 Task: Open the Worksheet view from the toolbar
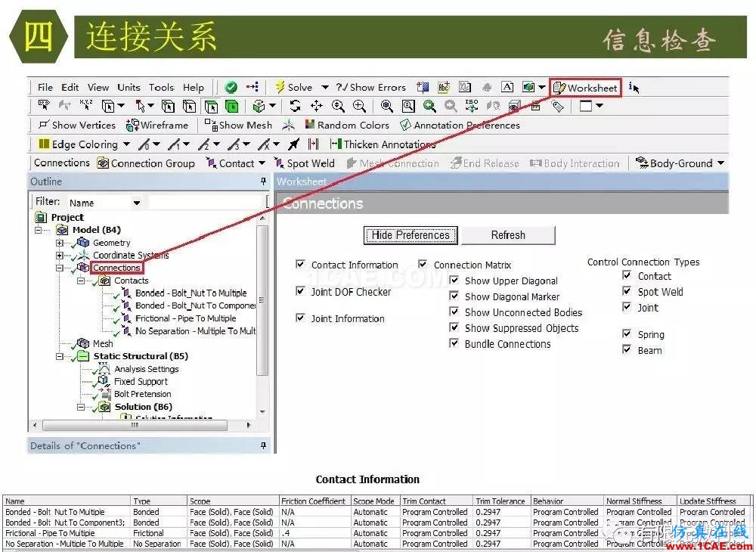[x=585, y=88]
